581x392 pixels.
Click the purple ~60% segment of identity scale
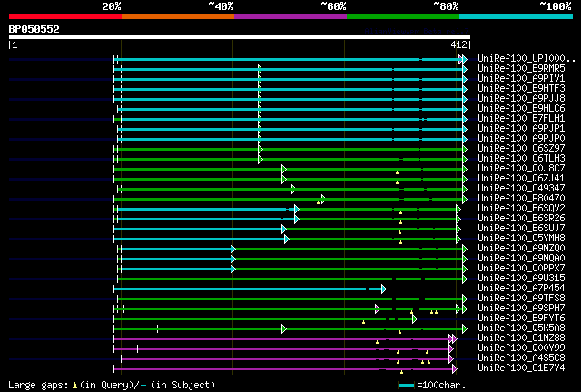point(290,16)
